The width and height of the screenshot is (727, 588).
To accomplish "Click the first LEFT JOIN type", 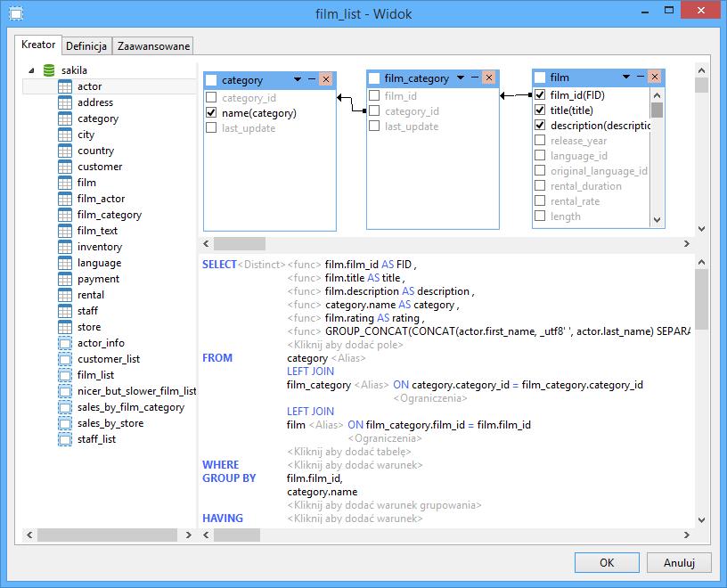I will [x=310, y=371].
